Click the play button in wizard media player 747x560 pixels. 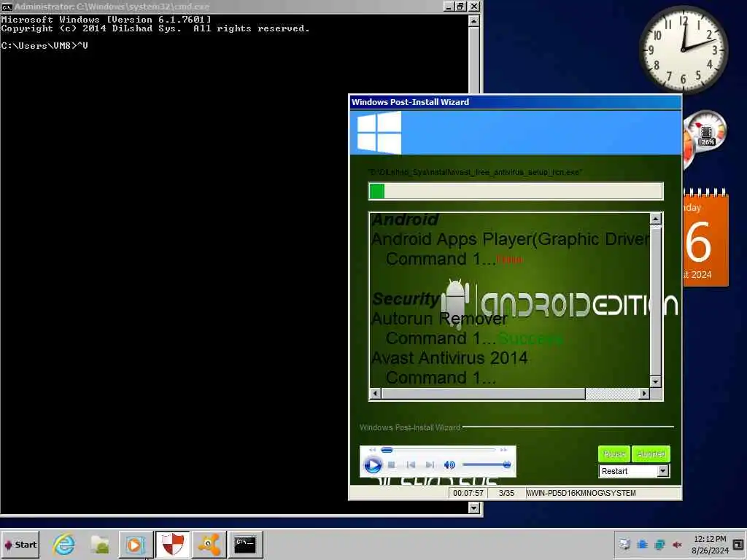tap(373, 464)
